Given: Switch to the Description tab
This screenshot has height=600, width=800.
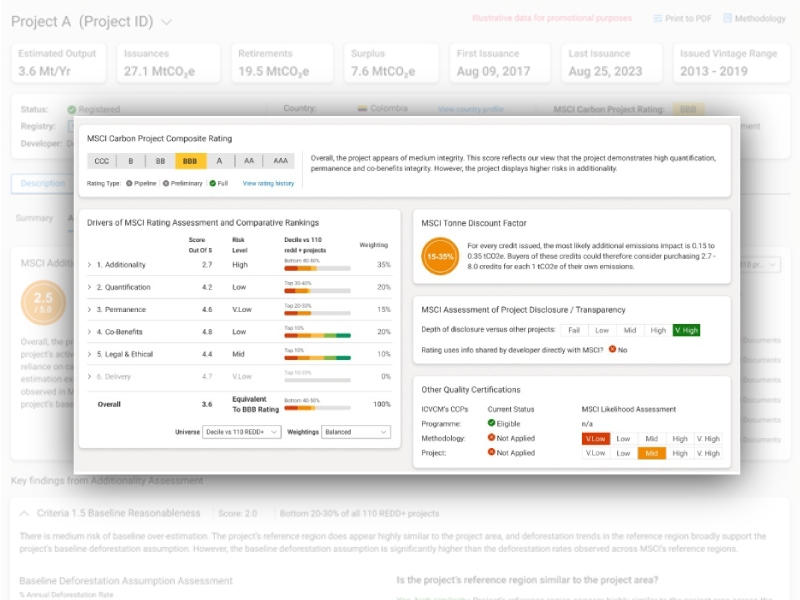Looking at the screenshot, I should [x=43, y=184].
